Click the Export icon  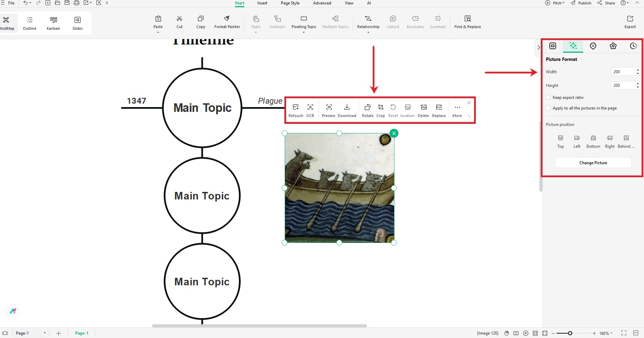click(x=630, y=18)
